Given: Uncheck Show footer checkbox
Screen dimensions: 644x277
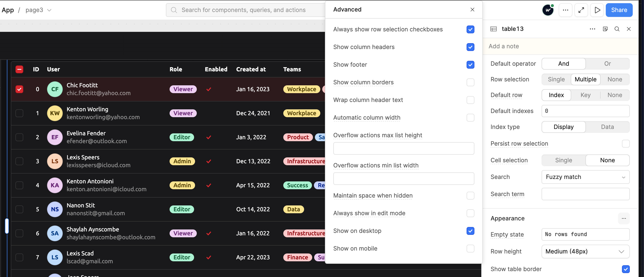Looking at the screenshot, I should 470,65.
